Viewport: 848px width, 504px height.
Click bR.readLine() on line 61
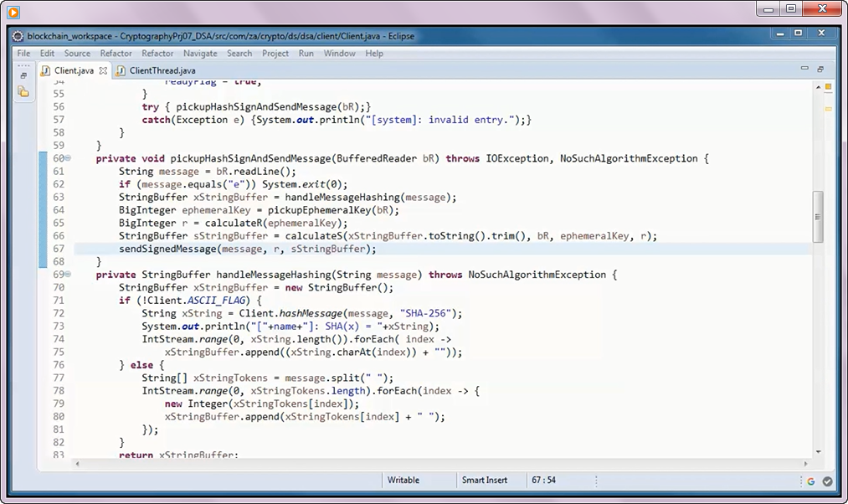253,172
